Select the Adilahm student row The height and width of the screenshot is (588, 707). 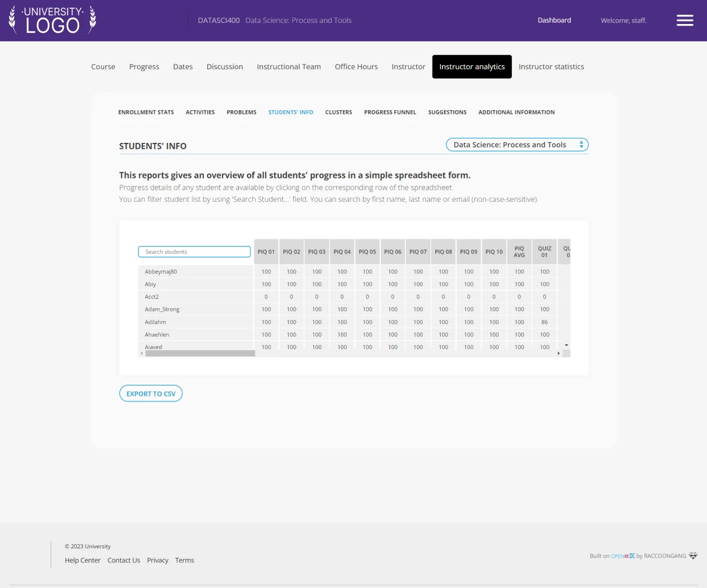click(354, 322)
